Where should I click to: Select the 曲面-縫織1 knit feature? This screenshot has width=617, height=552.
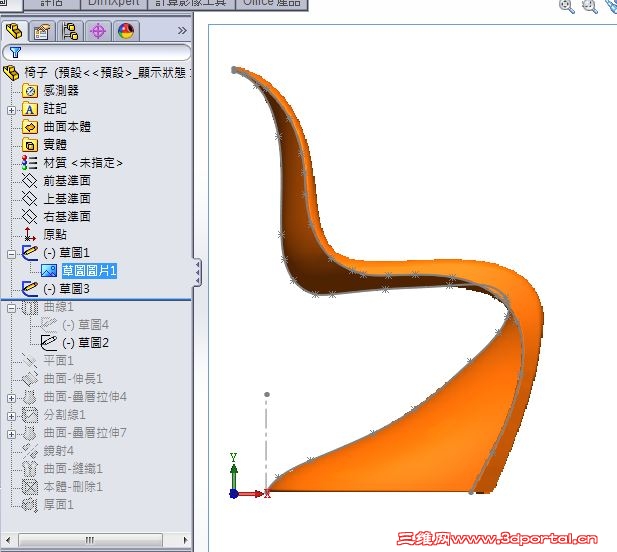pos(73,469)
